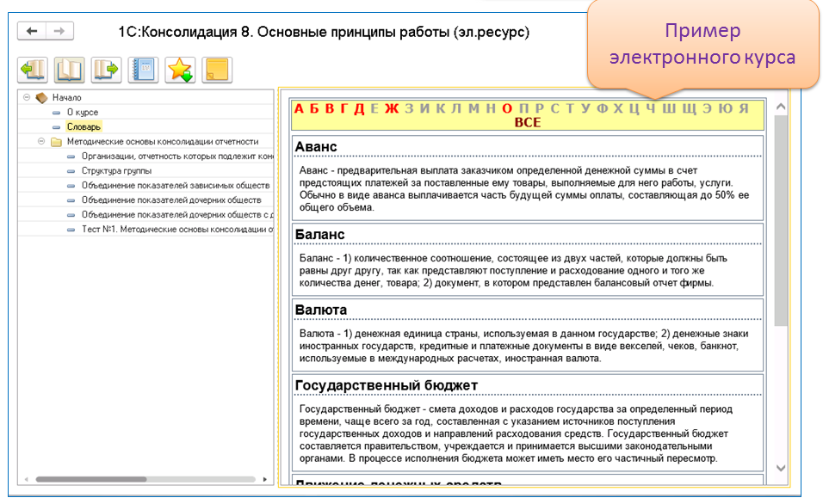Screen dimensions: 823x504
Task: Go to previous page book icon
Action: [x=33, y=70]
